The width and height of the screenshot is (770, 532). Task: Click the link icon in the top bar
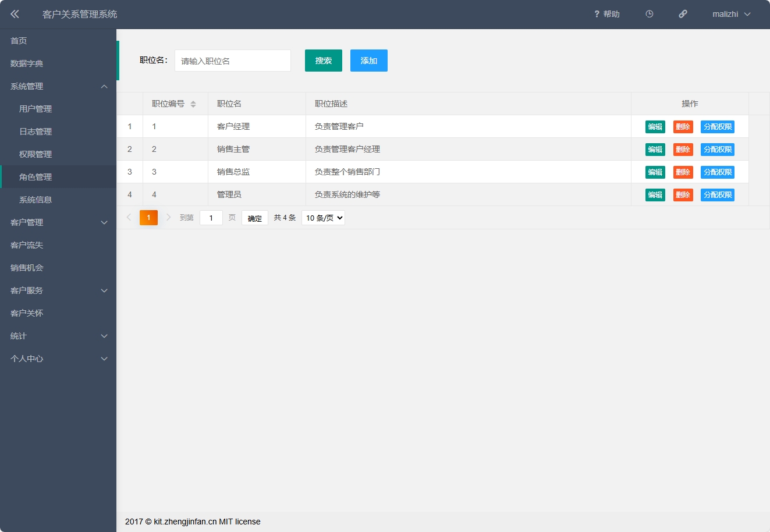point(683,13)
